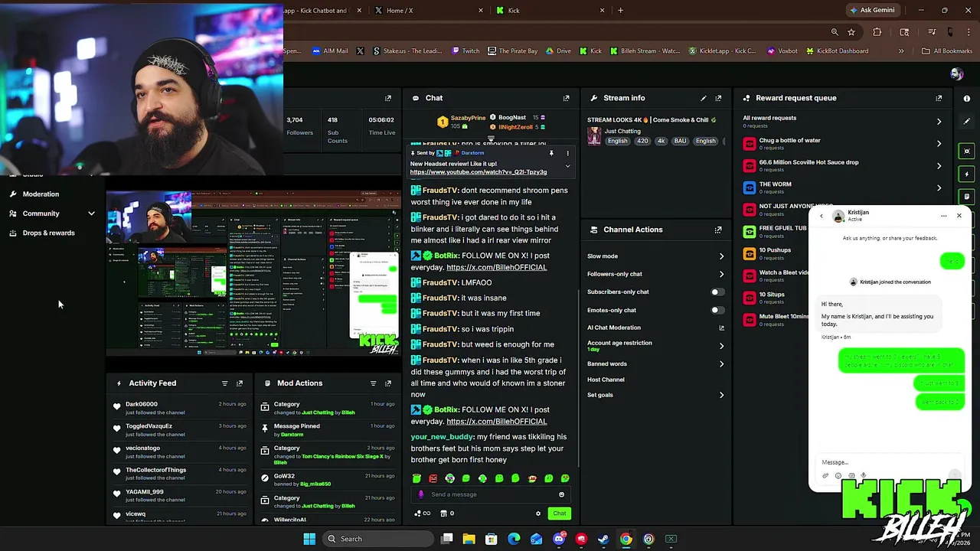
Task: Open Chug a bottle of water requests
Action: pyautogui.click(x=939, y=144)
